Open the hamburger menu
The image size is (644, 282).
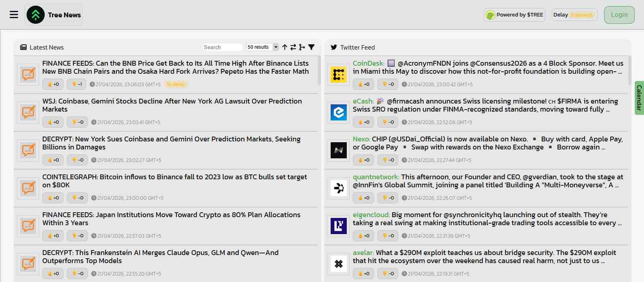14,15
